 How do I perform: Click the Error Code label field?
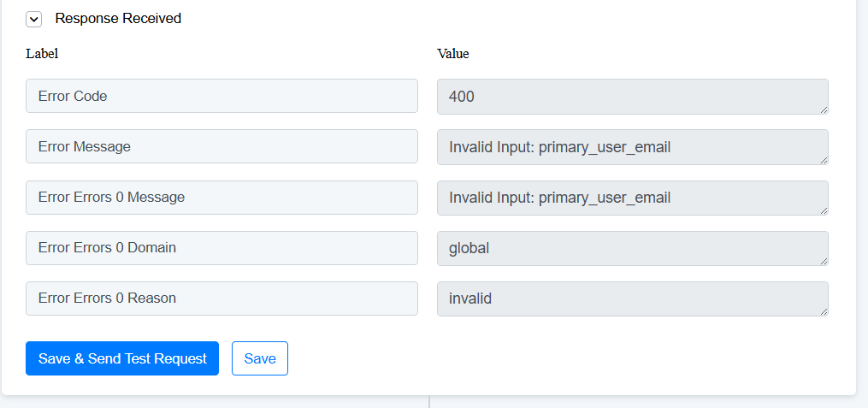click(x=221, y=96)
